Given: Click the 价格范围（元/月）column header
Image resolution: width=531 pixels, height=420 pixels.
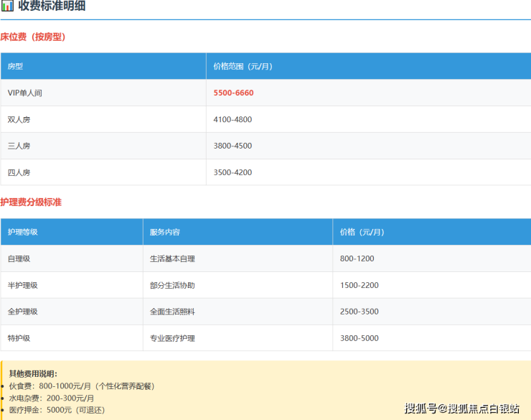Looking at the screenshot, I should click(x=243, y=66).
